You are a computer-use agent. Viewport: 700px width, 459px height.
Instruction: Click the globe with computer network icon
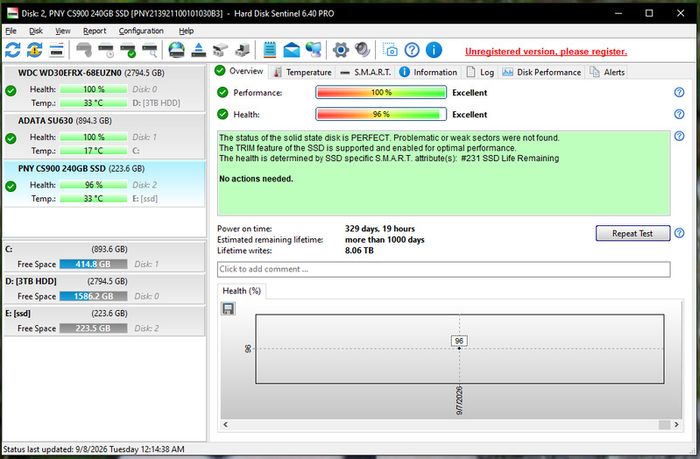[x=313, y=50]
